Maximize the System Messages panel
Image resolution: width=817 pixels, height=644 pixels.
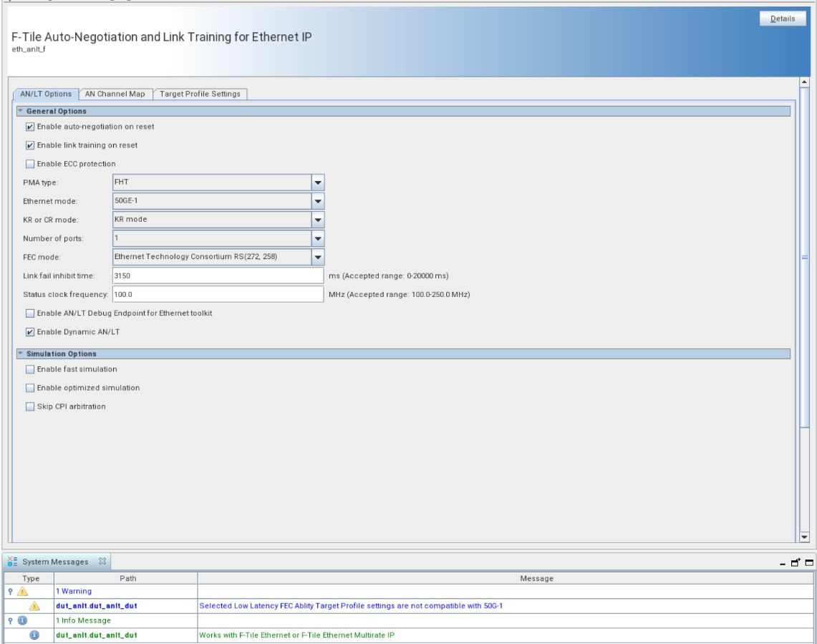808,562
